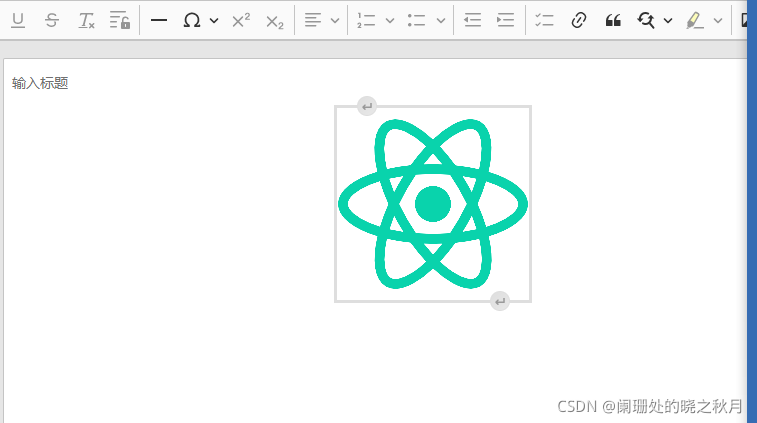Select the React logo image
The height and width of the screenshot is (423, 757).
(433, 204)
